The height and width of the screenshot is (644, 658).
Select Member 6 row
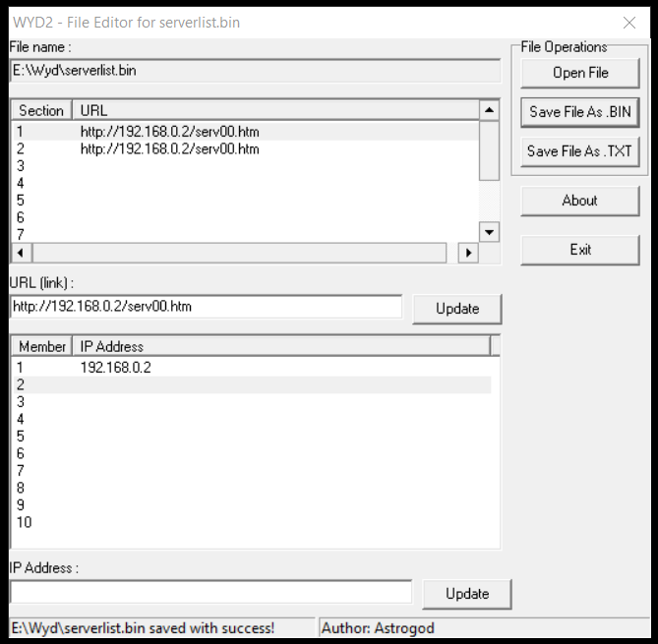pos(252,453)
